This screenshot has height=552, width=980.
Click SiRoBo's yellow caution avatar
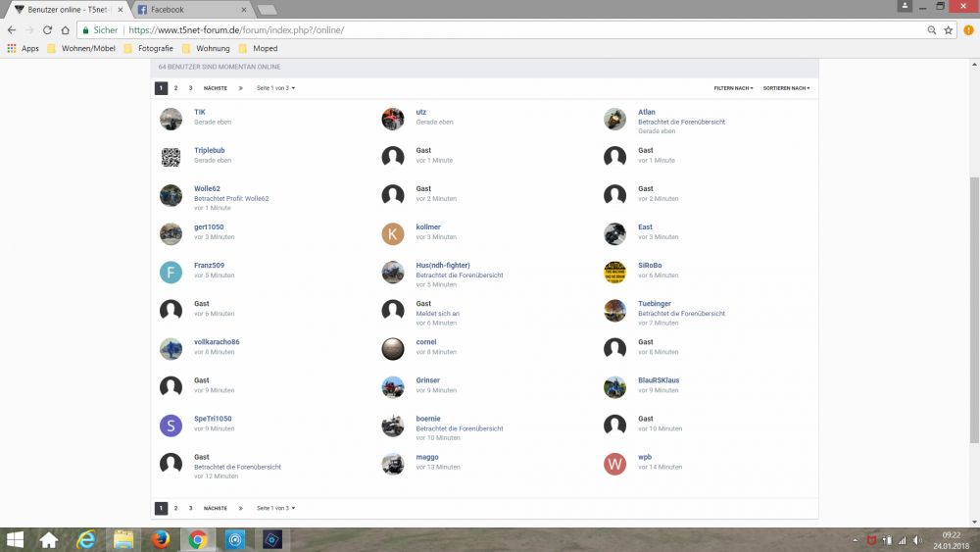pyautogui.click(x=614, y=272)
